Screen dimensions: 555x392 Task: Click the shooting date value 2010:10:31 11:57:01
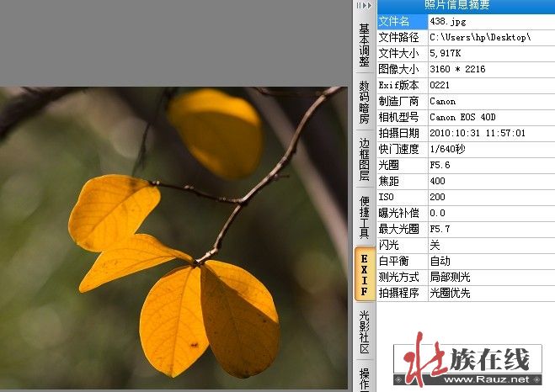click(x=477, y=133)
